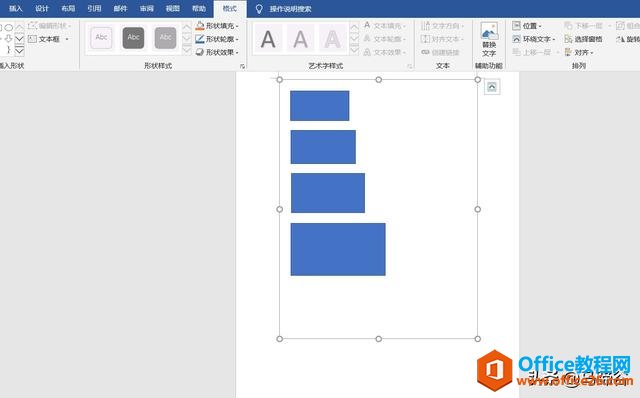Pick the brace shape in the gallery
Image resolution: width=640 pixels, height=398 pixels.
(9, 50)
